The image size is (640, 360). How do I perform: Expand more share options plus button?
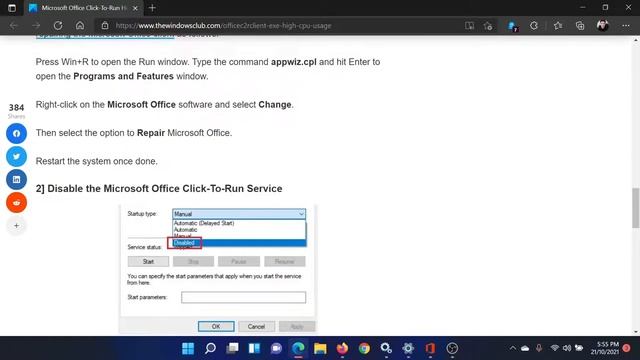click(x=16, y=225)
